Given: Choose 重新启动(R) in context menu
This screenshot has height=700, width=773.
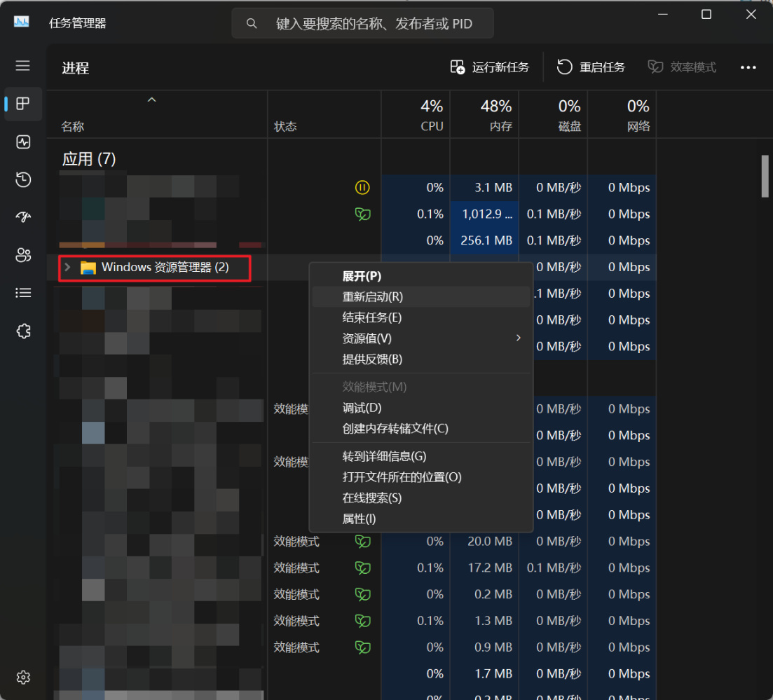Looking at the screenshot, I should tap(421, 297).
